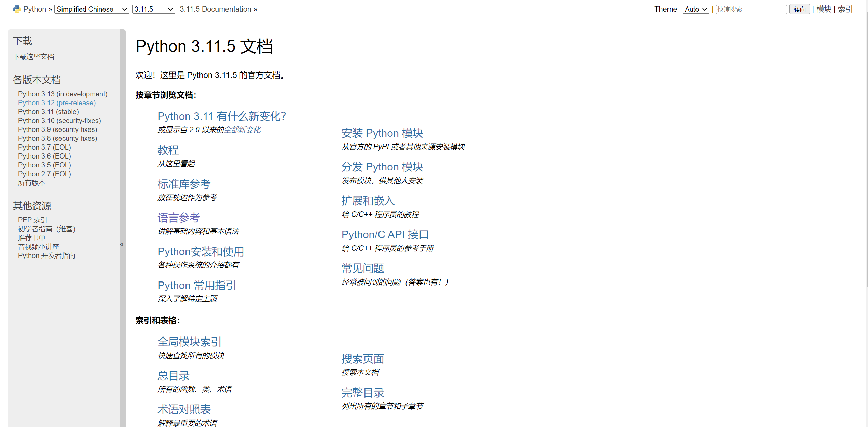Image resolution: width=868 pixels, height=427 pixels.
Task: Visit the 常见问题 FAQ page
Action: pos(363,268)
